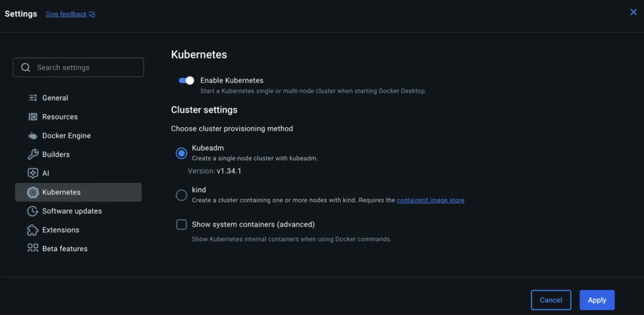Click the Software updates clock icon
Image resolution: width=644 pixels, height=315 pixels.
tap(33, 211)
